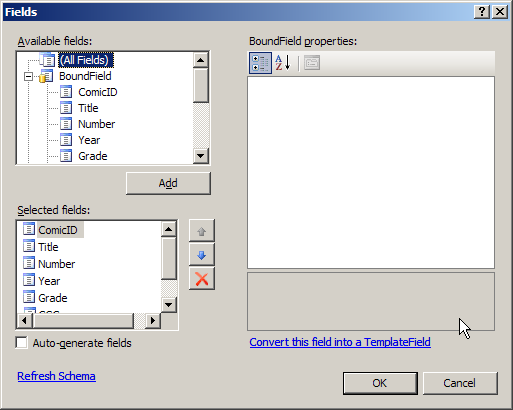Click the Available fields scroll up arrow
513x410 pixels.
click(201, 60)
